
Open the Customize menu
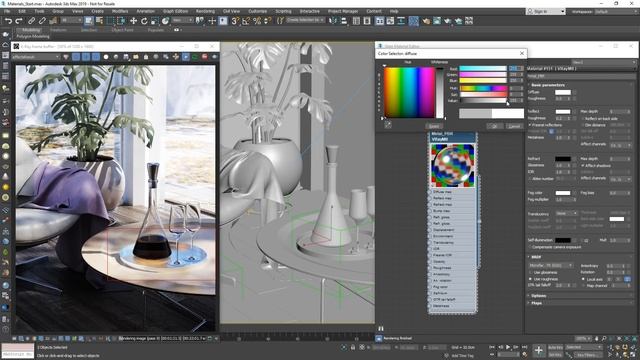coord(258,11)
